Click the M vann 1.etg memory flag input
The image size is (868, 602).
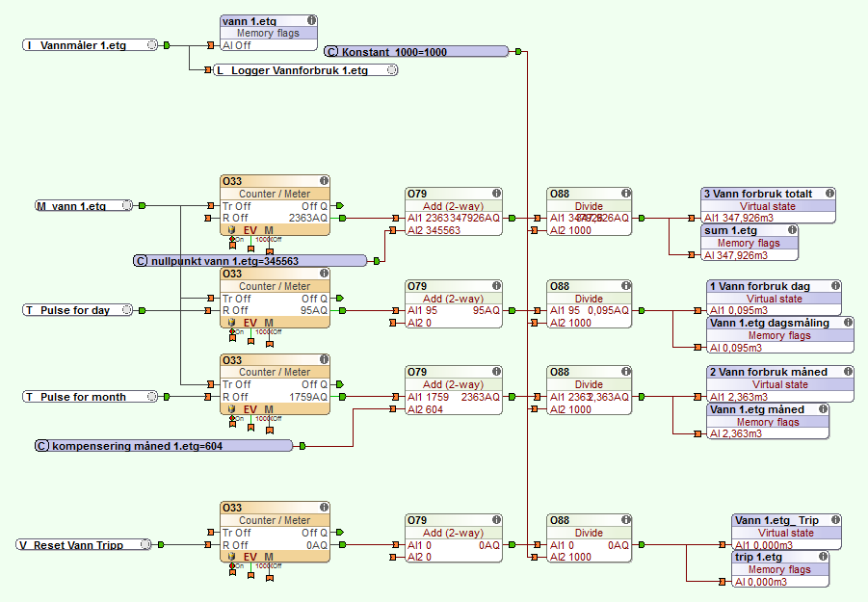[83, 205]
